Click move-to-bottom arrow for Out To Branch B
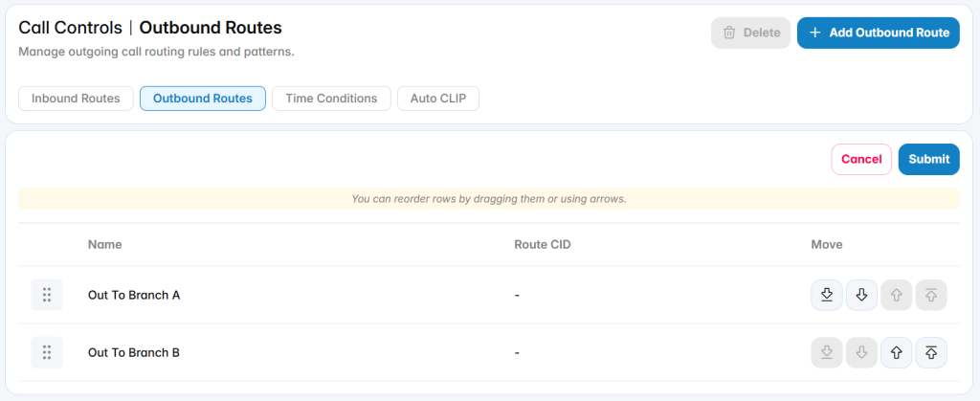980x401 pixels. (827, 353)
